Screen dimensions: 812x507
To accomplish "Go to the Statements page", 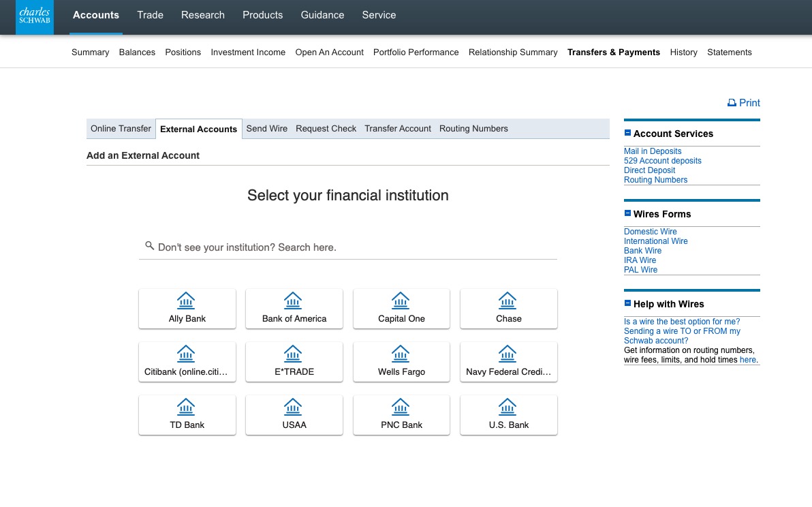I will 729,52.
